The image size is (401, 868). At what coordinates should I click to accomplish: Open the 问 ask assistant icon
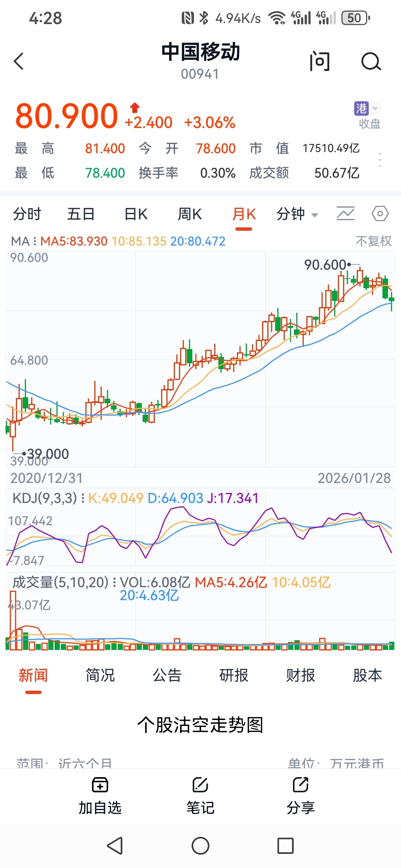point(320,61)
